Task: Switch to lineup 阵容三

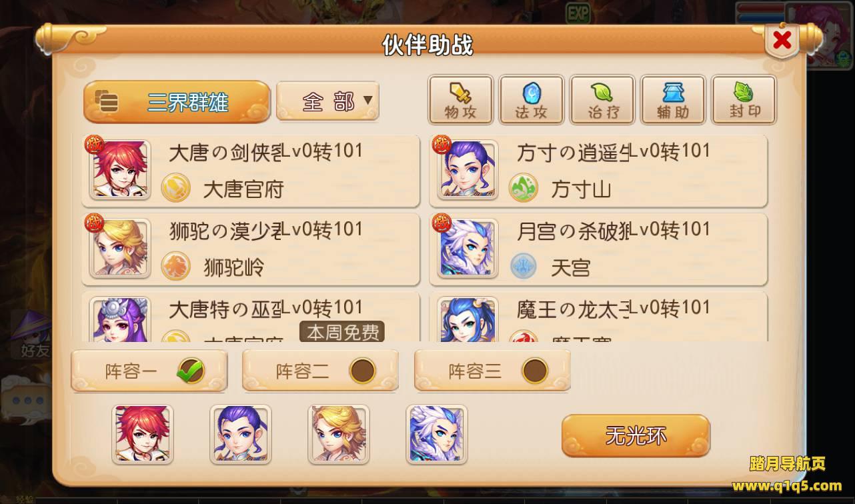Action: pyautogui.click(x=492, y=371)
